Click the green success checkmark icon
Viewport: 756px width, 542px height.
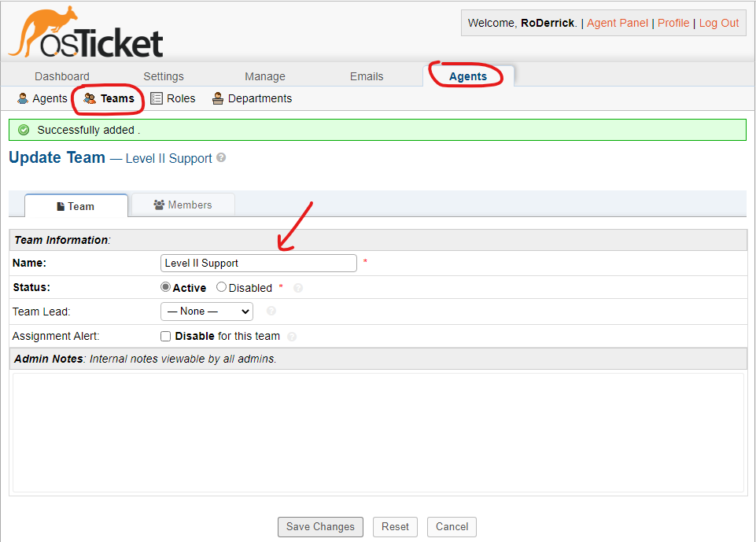click(x=24, y=130)
